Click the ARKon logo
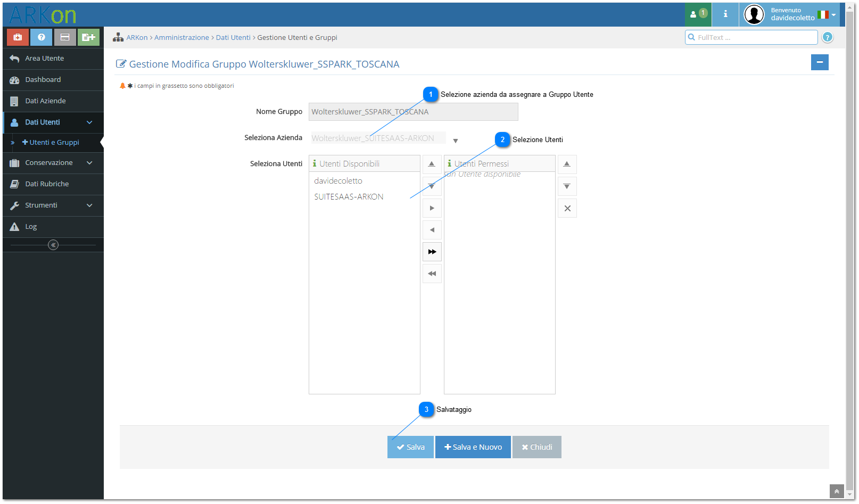859x504 pixels. (43, 15)
